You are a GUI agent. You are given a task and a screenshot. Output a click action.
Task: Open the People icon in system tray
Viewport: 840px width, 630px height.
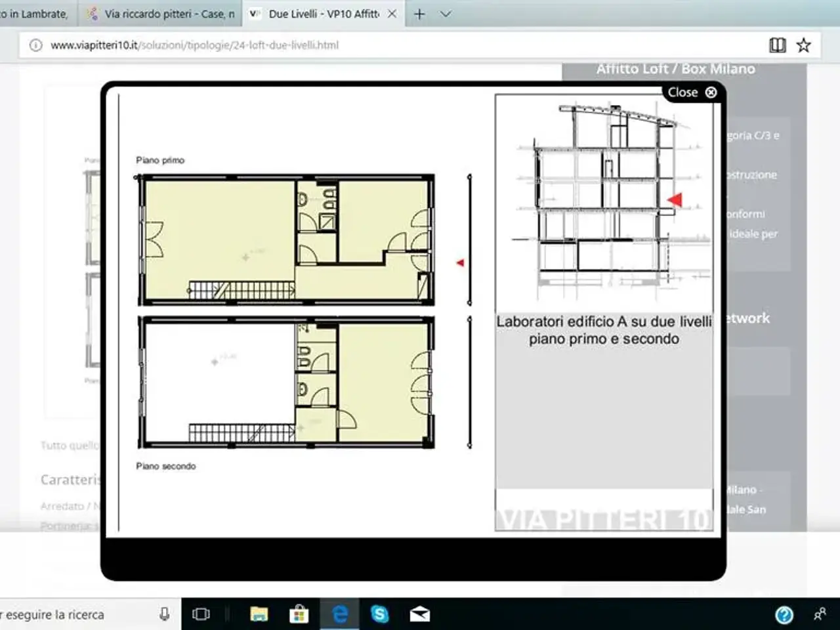[820, 615]
